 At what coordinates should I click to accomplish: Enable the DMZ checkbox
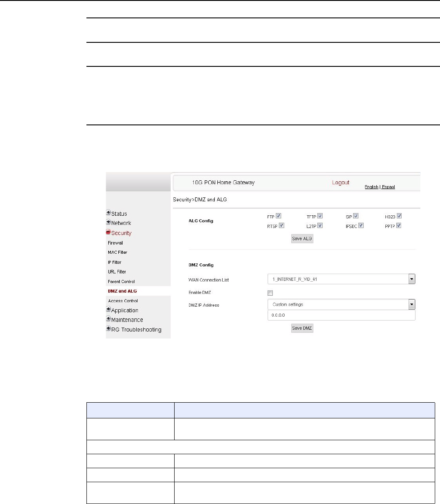(270, 293)
